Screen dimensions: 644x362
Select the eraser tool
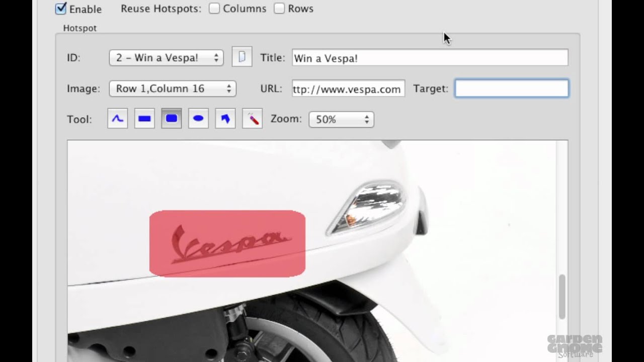click(x=253, y=119)
